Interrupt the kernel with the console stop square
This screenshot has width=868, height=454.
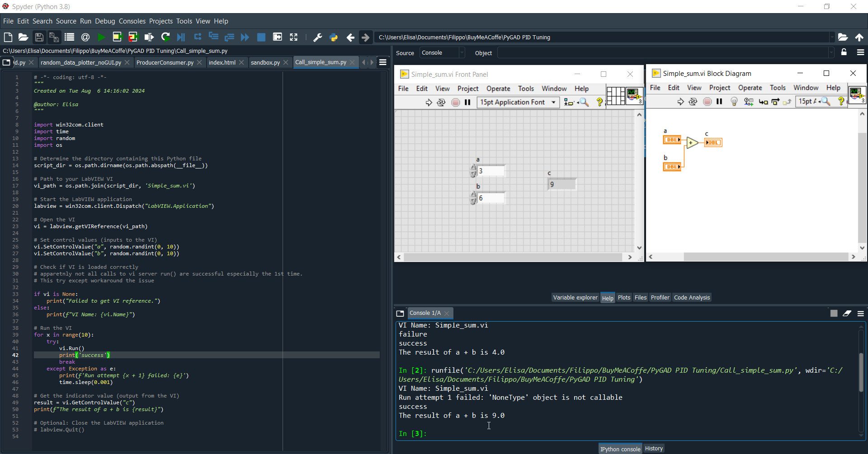point(834,313)
